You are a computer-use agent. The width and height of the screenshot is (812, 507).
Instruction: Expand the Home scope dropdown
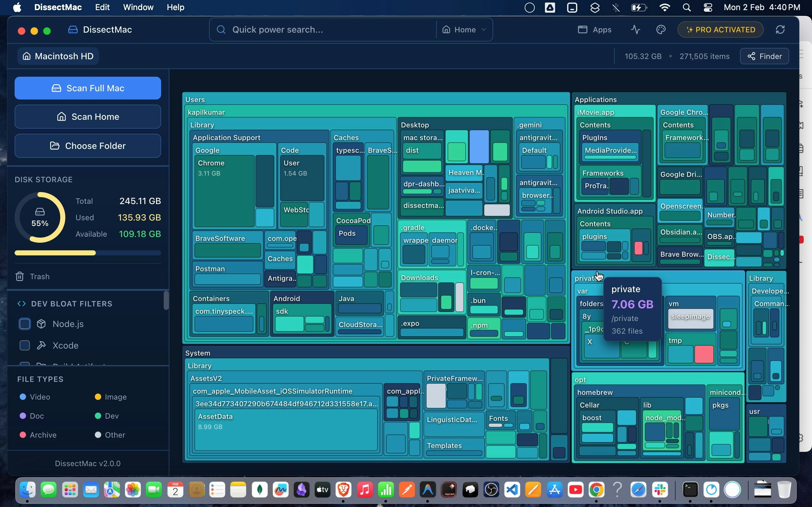(464, 29)
